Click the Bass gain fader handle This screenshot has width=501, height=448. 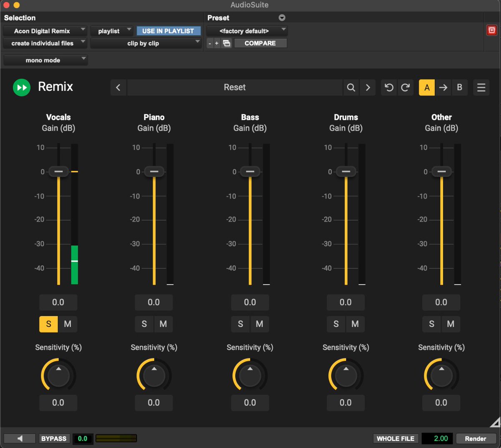click(250, 172)
